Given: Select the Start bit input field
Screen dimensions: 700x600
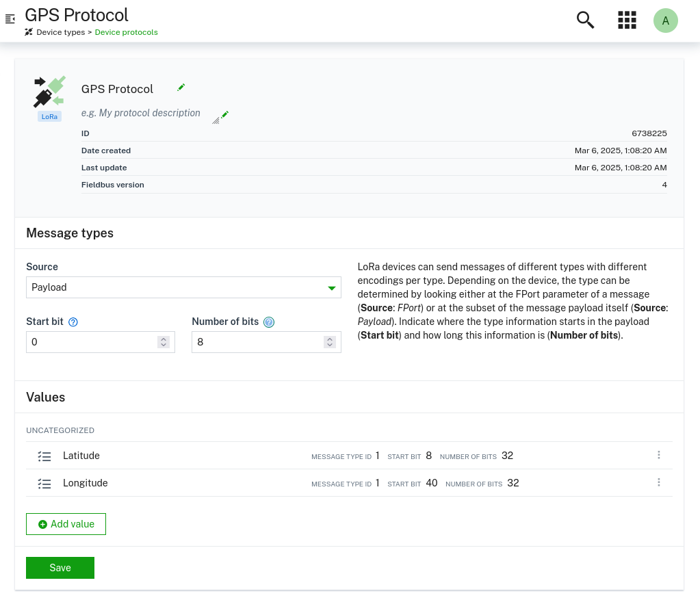Looking at the screenshot, I should pos(89,341).
